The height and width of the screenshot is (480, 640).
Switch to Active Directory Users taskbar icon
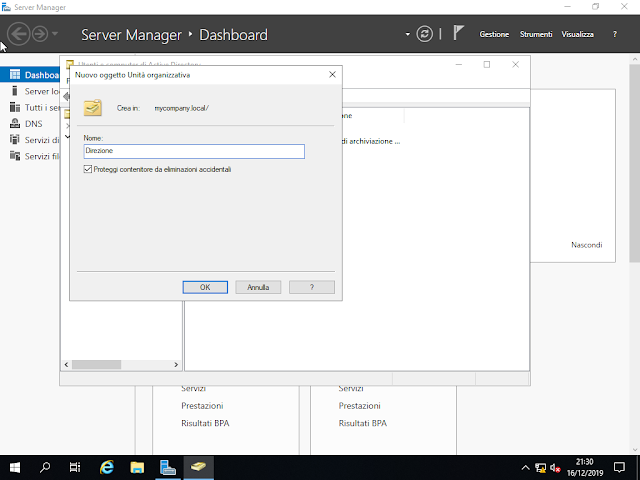[x=198, y=467]
